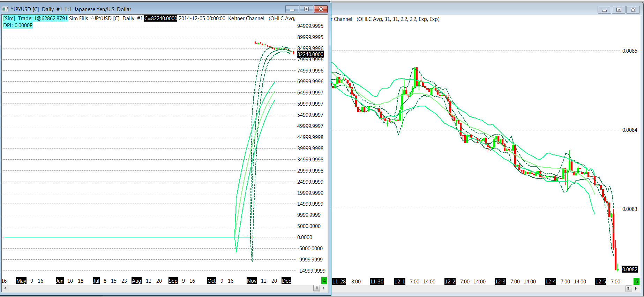
Task: Click the -5000.0000 price axis label
Action: click(310, 249)
